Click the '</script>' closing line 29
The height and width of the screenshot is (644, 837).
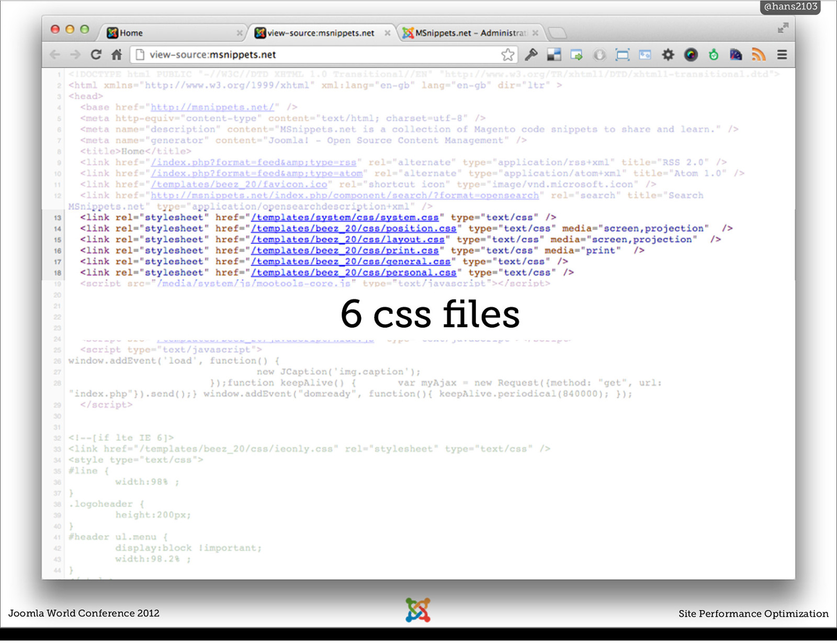click(x=106, y=405)
